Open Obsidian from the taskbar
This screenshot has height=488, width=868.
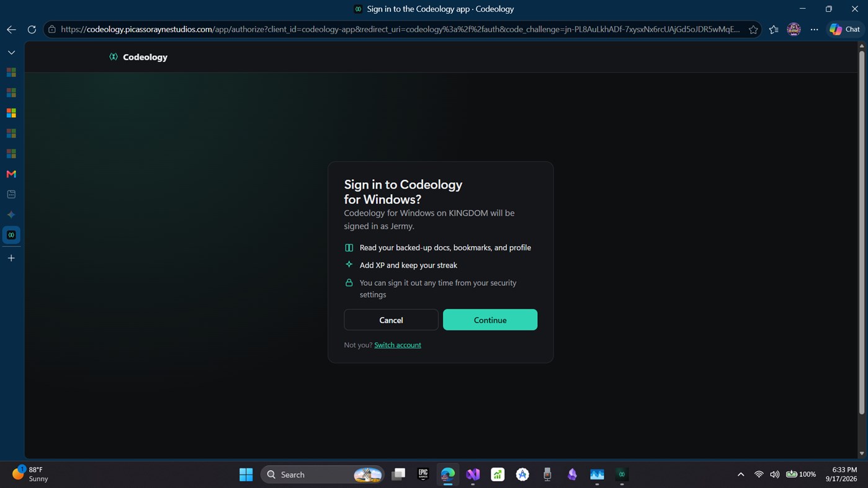(572, 474)
